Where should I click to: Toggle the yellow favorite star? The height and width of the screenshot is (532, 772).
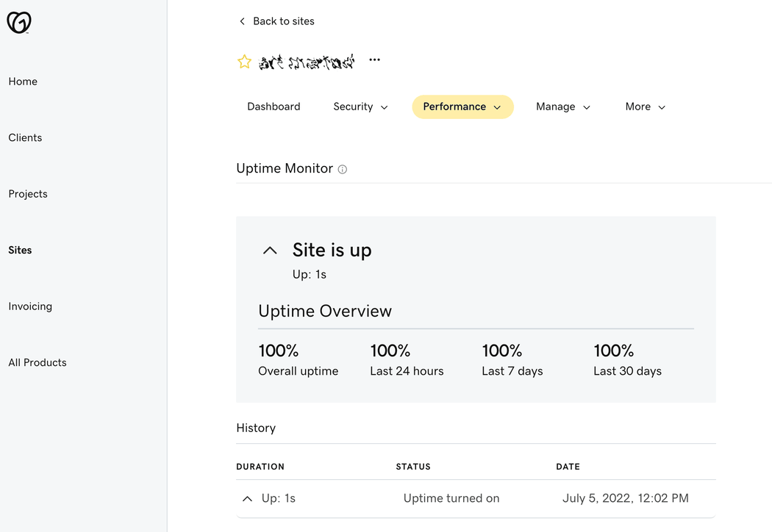coord(244,62)
